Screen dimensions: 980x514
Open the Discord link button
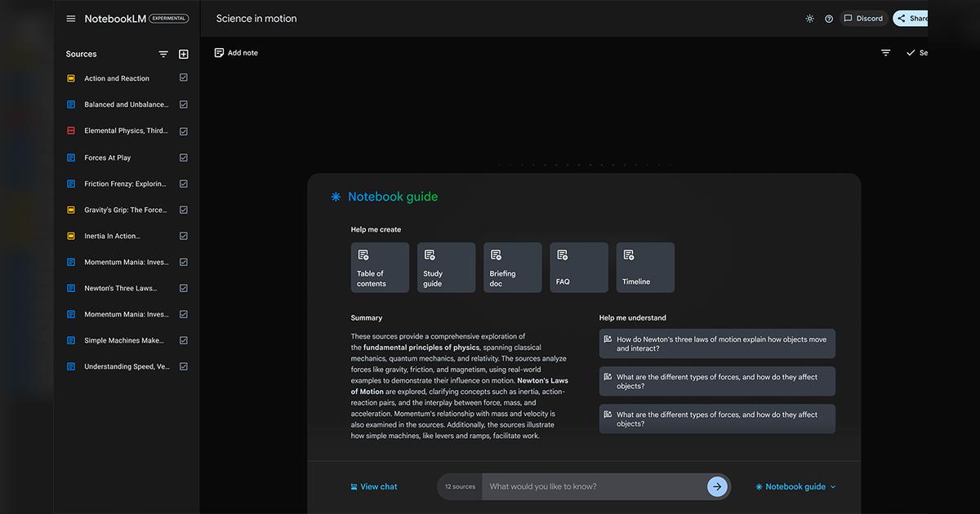click(x=864, y=18)
